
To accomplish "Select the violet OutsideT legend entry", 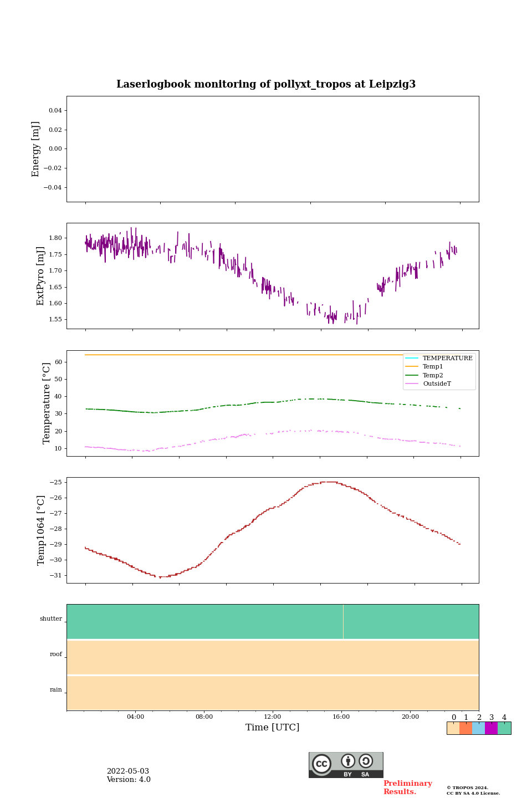I will pyautogui.click(x=437, y=384).
